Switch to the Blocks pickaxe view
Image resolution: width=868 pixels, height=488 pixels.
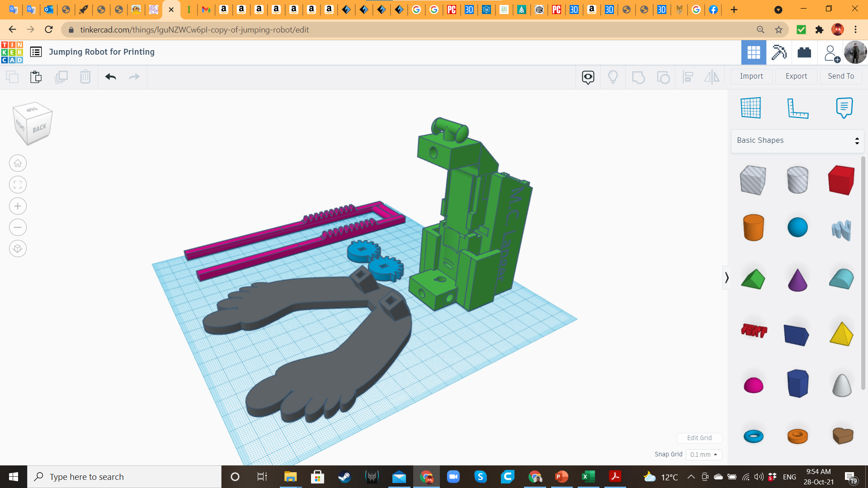pyautogui.click(x=779, y=52)
